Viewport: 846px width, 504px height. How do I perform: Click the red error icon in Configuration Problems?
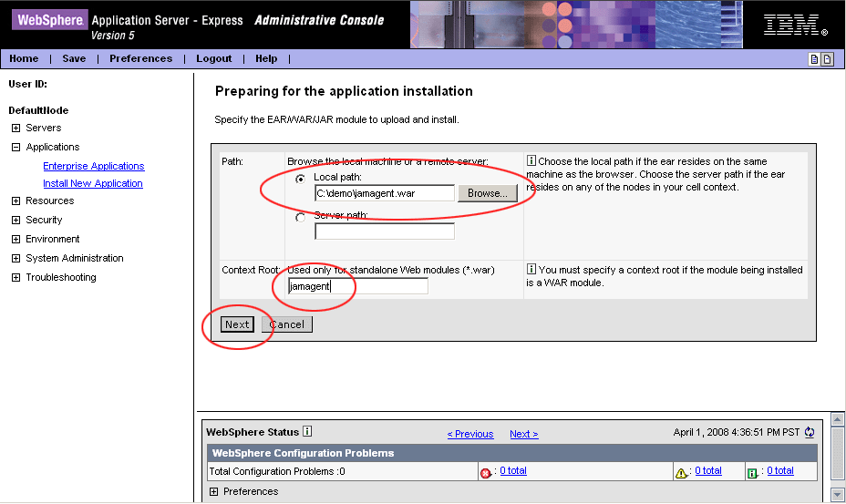485,473
